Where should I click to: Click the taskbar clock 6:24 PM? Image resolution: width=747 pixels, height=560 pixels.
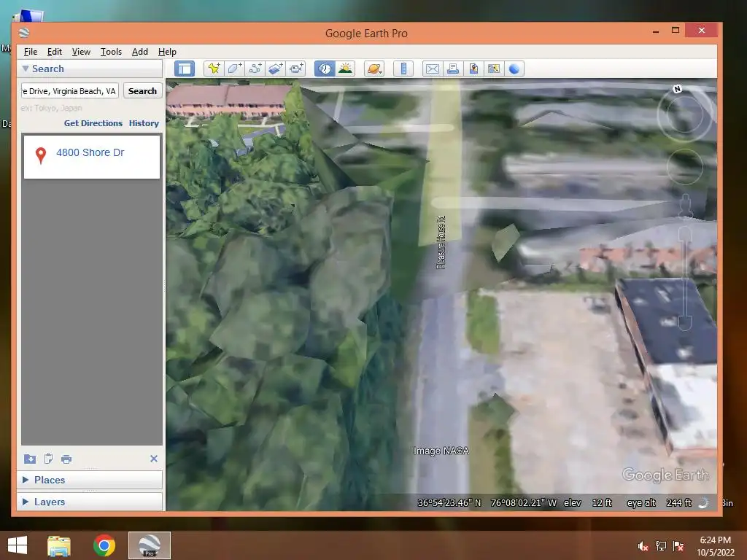coord(715,540)
